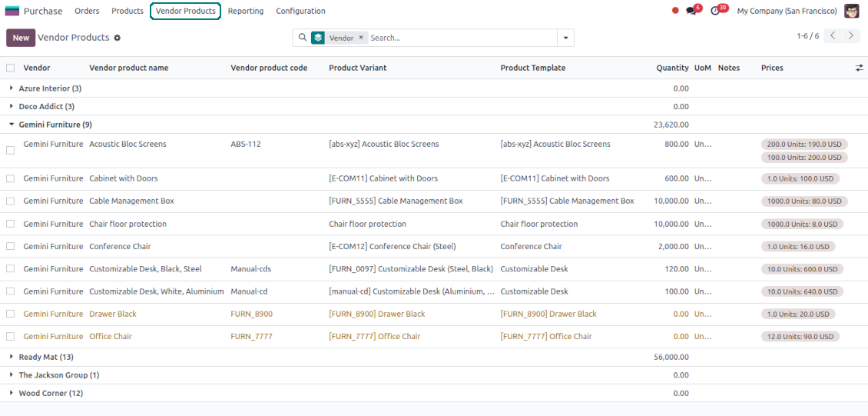Check the Cable Management Box row checkbox
868x416 pixels.
pyautogui.click(x=11, y=201)
